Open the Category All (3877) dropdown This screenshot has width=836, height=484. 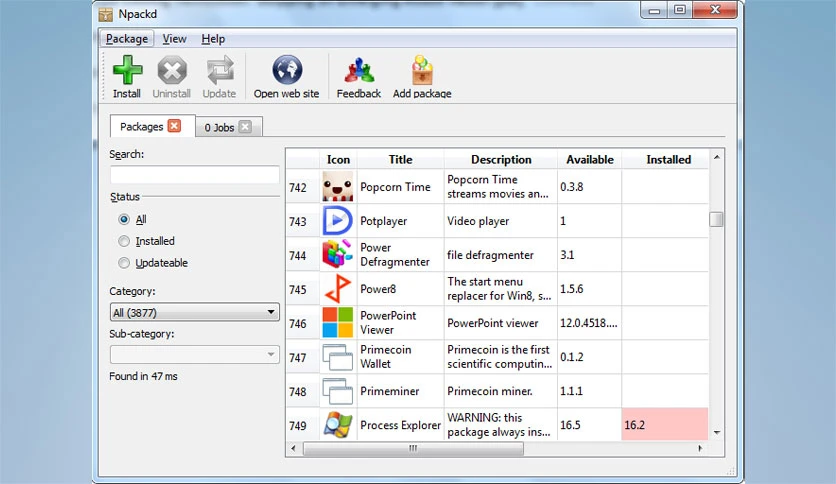(x=195, y=312)
